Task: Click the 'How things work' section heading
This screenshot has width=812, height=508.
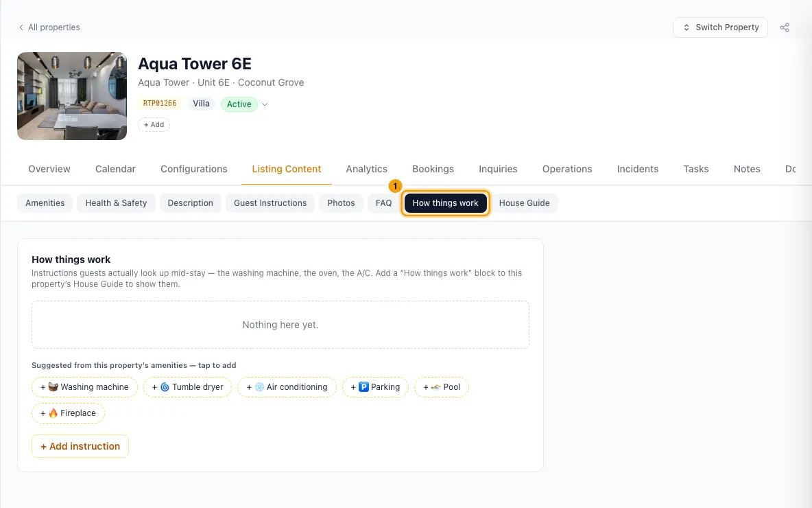Action: [71, 259]
